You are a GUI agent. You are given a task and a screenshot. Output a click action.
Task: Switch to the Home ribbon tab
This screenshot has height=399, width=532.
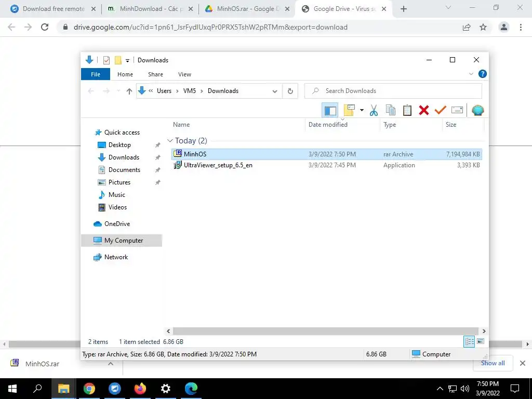click(125, 74)
